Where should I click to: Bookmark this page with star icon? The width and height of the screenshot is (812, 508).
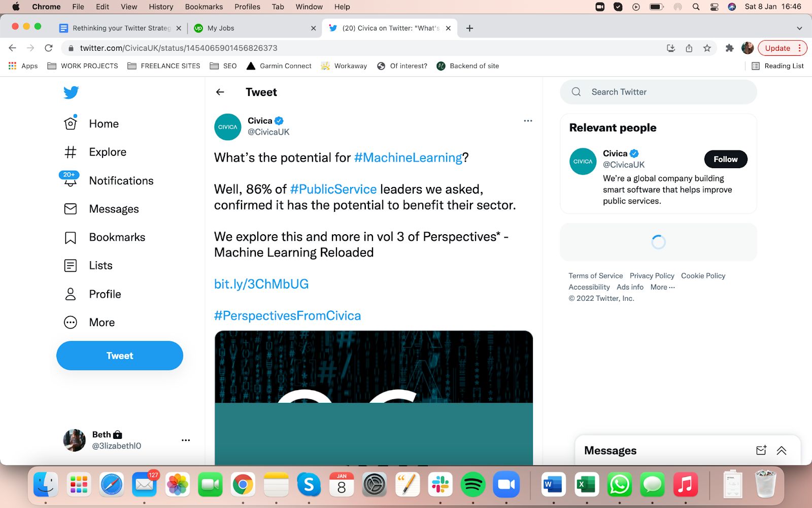[x=707, y=48]
